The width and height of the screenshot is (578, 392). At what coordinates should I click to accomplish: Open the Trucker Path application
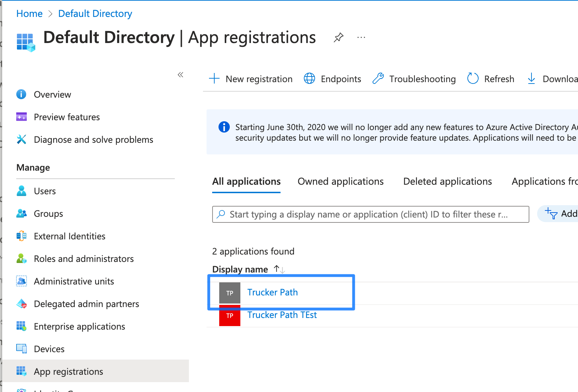pyautogui.click(x=272, y=292)
